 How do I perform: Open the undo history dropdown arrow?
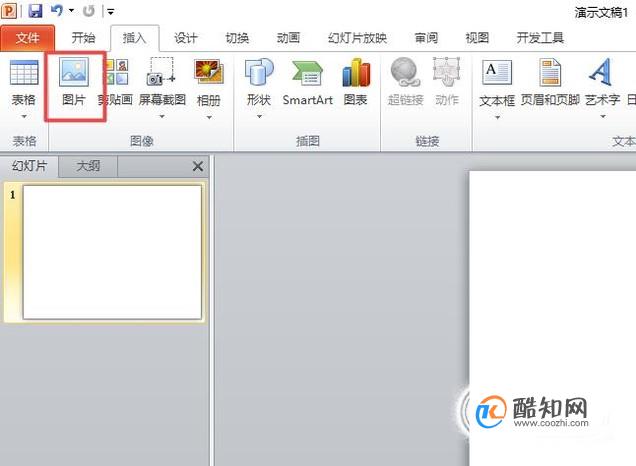pyautogui.click(x=71, y=11)
